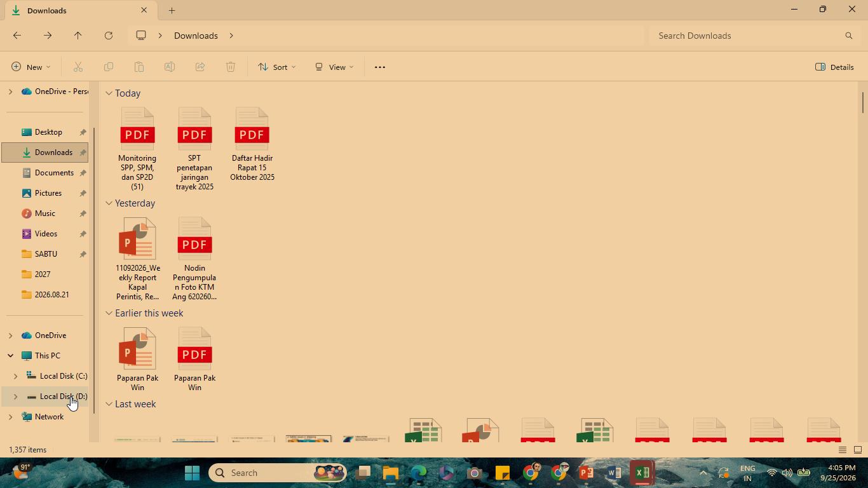868x488 pixels.
Task: Open Excel from the Windows taskbar
Action: click(642, 473)
